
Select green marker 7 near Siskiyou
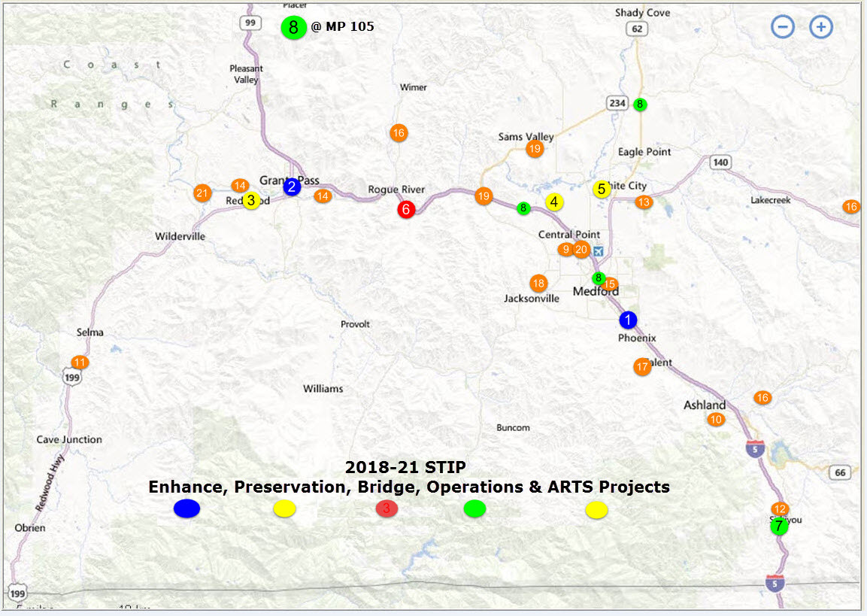coord(779,526)
